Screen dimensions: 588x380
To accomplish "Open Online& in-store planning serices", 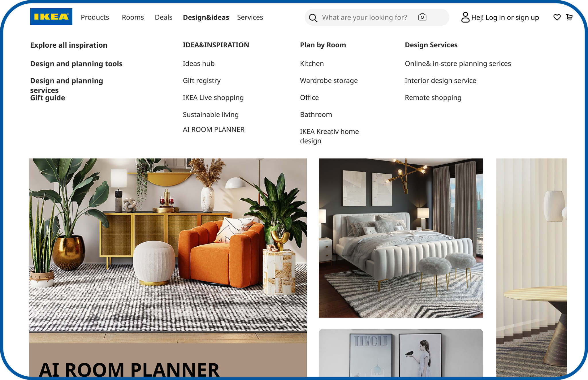I will 458,63.
